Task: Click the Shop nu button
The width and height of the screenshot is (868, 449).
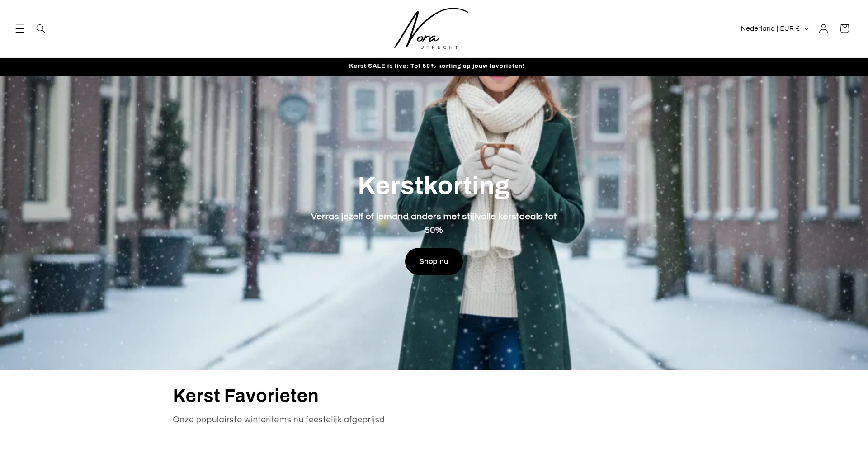Action: pos(434,261)
